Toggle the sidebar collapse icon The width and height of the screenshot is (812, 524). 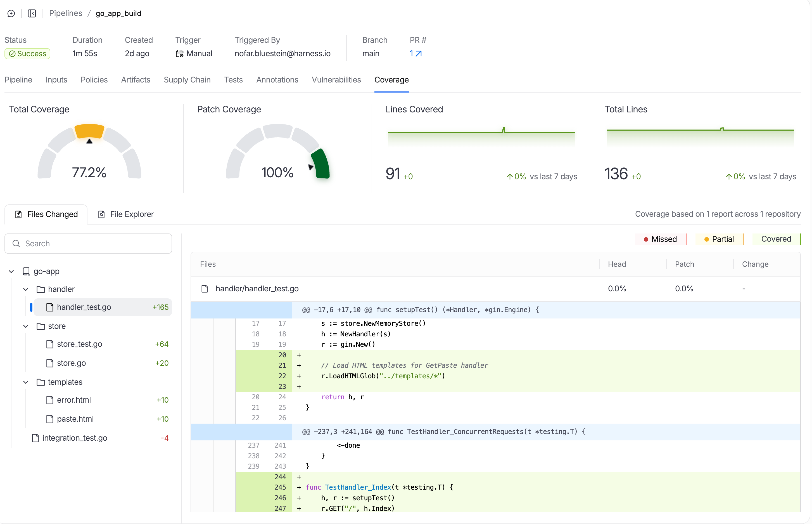point(32,13)
